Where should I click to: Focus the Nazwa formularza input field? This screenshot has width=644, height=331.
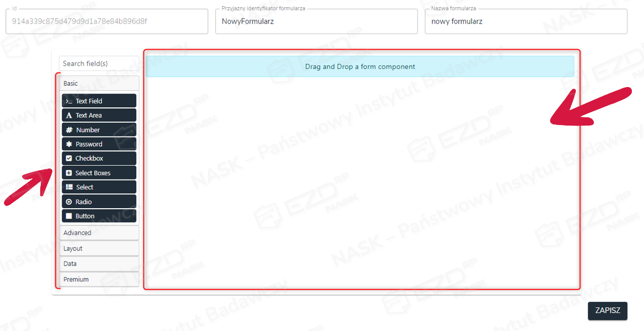(526, 22)
